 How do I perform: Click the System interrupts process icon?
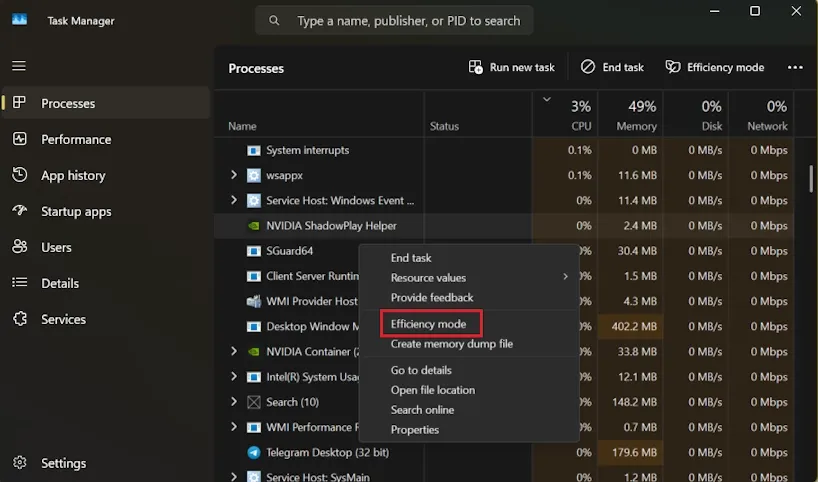click(254, 150)
